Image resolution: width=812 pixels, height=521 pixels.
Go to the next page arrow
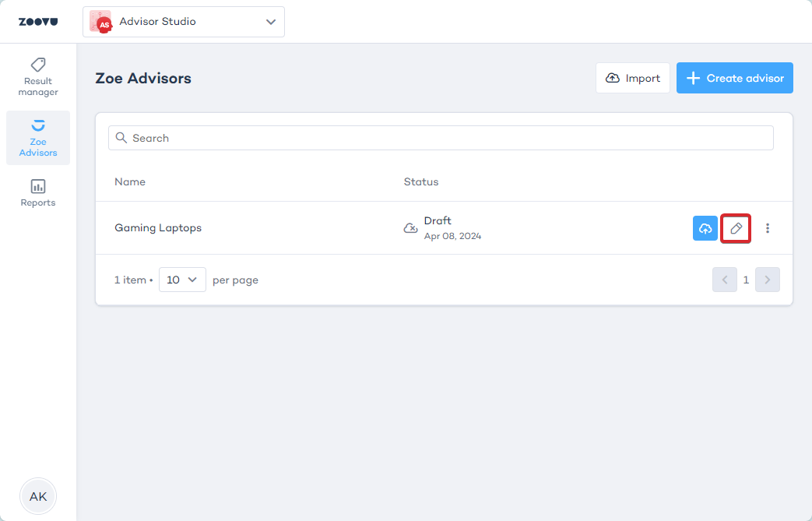click(x=767, y=280)
